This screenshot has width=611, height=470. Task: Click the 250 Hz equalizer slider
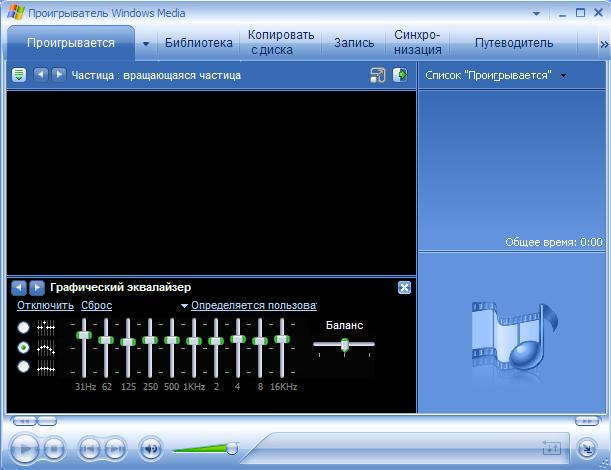pos(150,340)
